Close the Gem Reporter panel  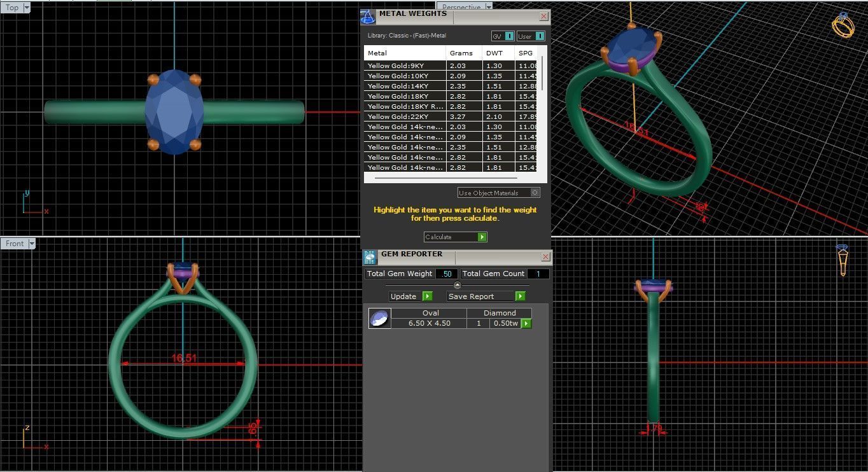545,257
